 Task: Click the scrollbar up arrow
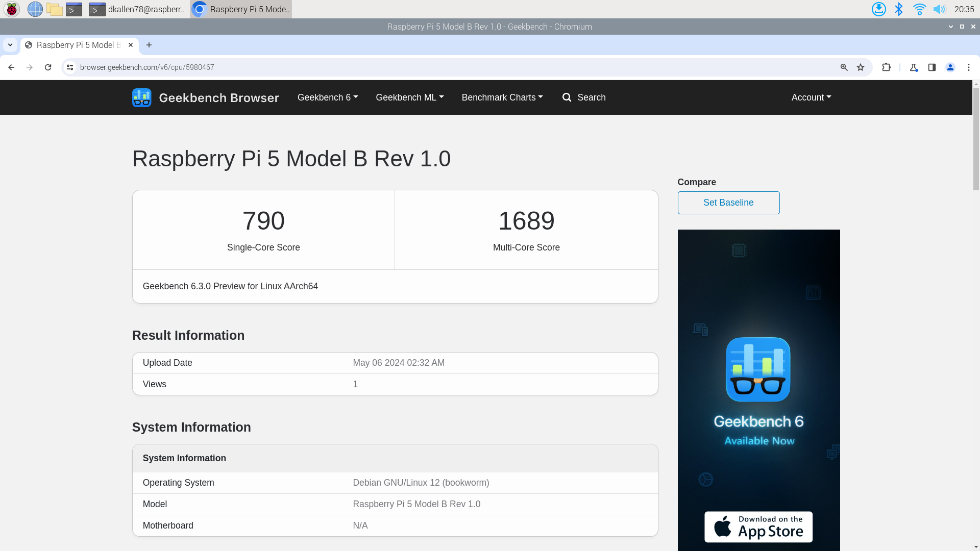coord(976,84)
